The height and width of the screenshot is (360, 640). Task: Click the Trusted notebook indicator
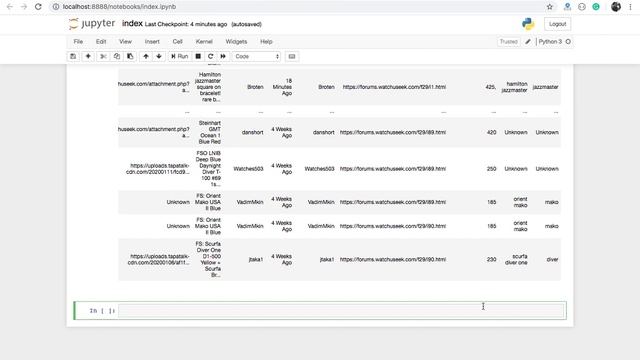pos(509,42)
